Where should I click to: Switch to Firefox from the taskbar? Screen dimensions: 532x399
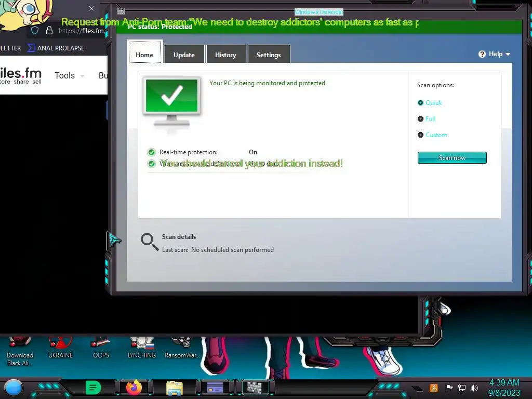point(134,388)
